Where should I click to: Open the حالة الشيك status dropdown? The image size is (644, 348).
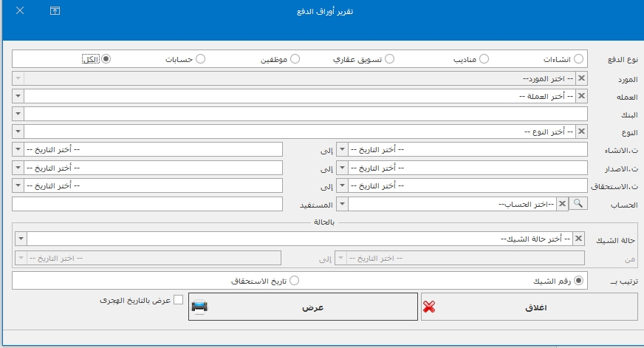pyautogui.click(x=20, y=239)
